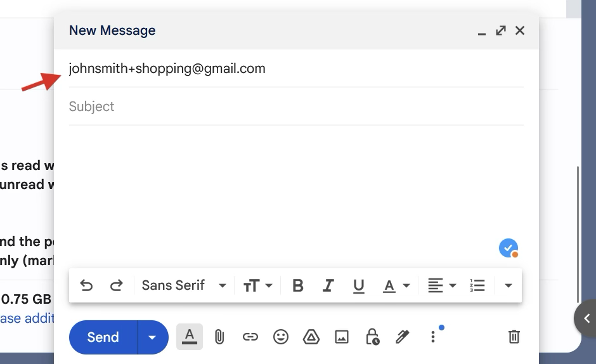Redo the last edit

(x=117, y=285)
